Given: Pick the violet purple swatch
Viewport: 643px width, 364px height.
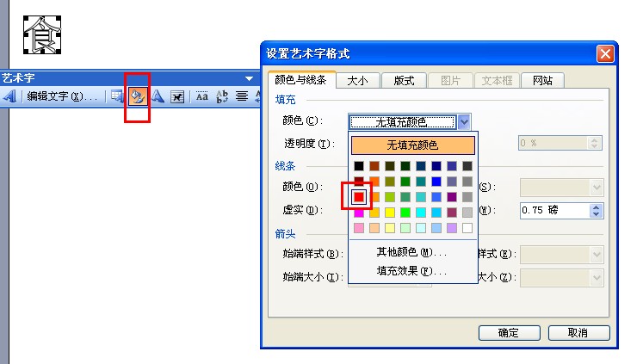Looking at the screenshot, I should pos(452,197).
